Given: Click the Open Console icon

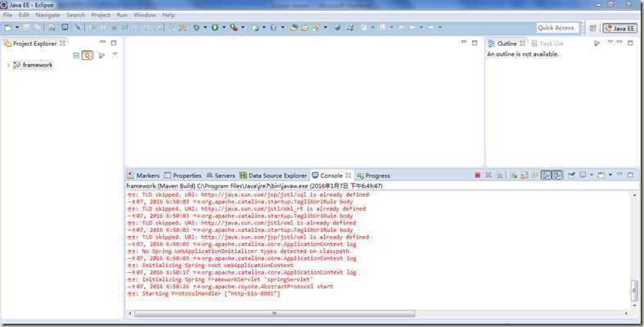Looking at the screenshot, I should tap(601, 175).
